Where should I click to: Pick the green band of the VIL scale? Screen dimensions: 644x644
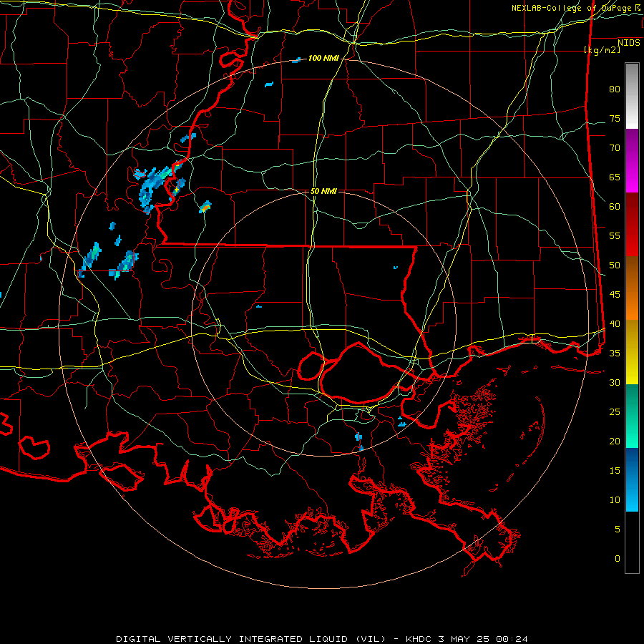point(632,416)
